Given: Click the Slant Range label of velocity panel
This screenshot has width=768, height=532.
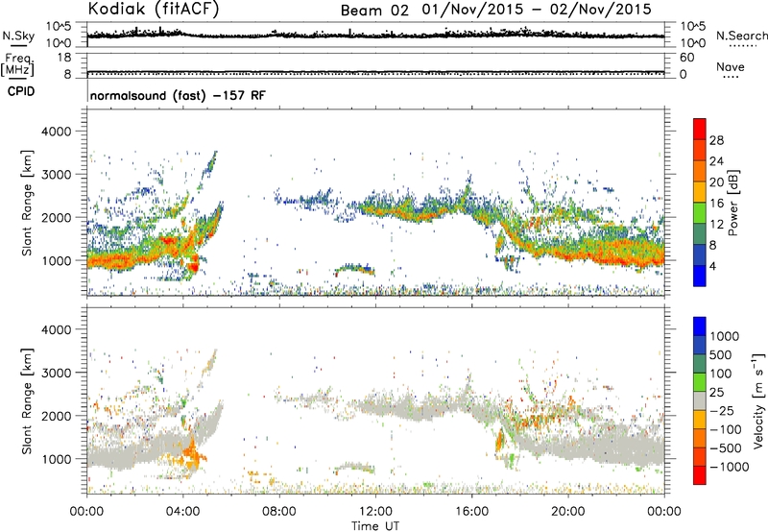Looking at the screenshot, I should [27, 400].
